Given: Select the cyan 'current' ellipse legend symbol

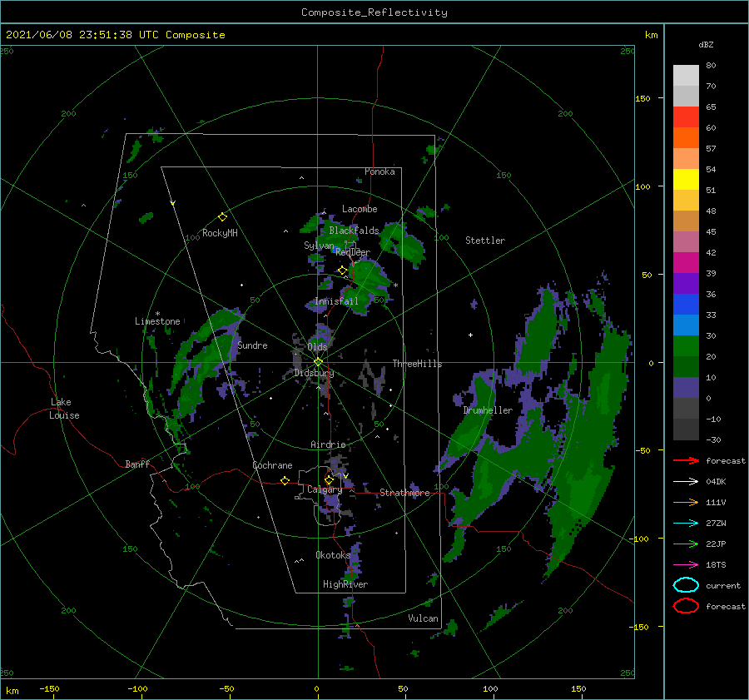Looking at the screenshot, I should [686, 585].
